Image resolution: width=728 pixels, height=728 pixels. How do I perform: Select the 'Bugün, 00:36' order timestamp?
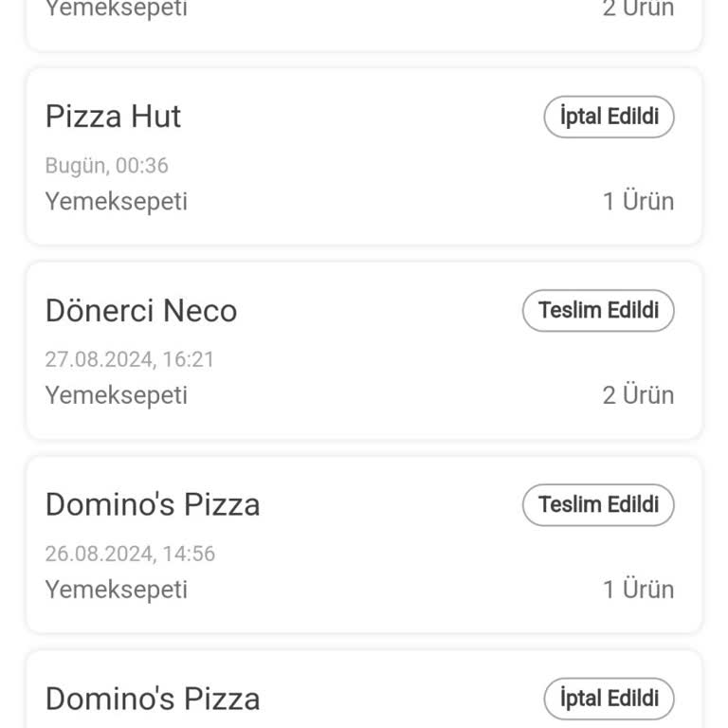click(106, 166)
